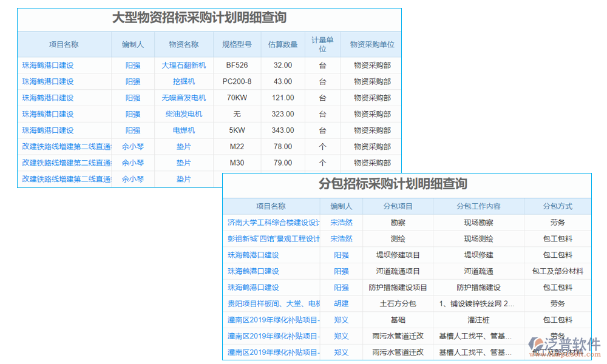Click 宋浩然 in the 勘察 row
This screenshot has width=607, height=364.
pyautogui.click(x=341, y=223)
